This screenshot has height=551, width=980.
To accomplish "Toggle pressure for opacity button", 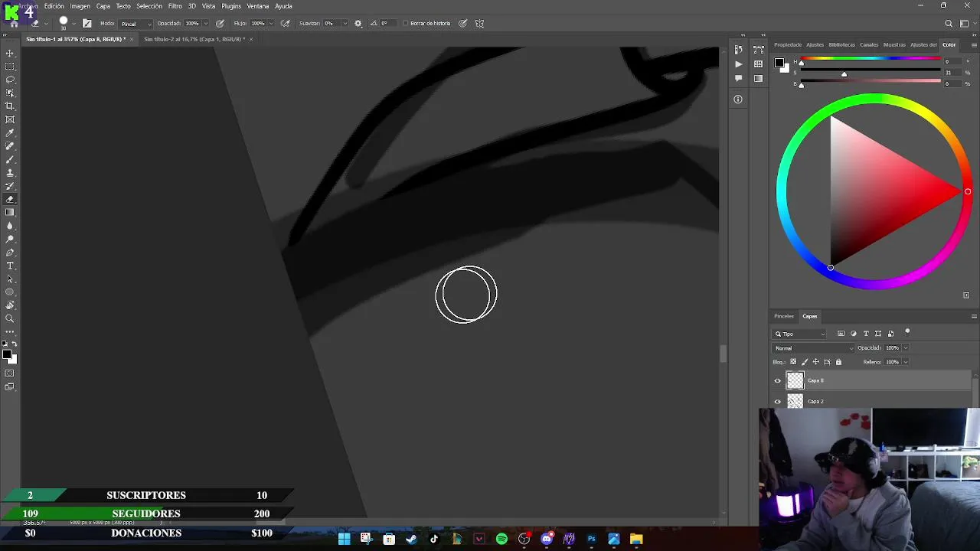I will click(220, 24).
